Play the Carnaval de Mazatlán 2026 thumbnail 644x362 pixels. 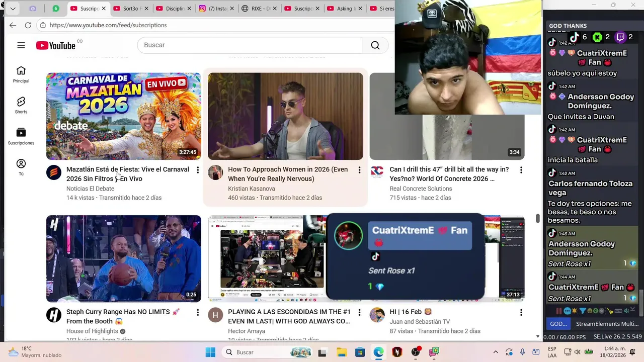pos(124,116)
